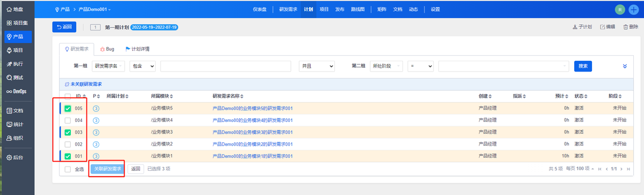Open the 计划 top nav item
Image resolution: width=644 pixels, height=195 pixels.
click(x=308, y=10)
